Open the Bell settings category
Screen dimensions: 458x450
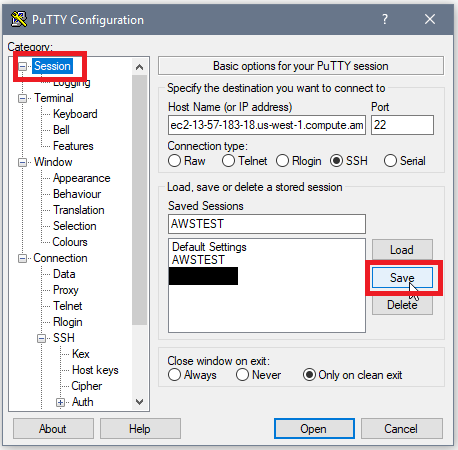(61, 130)
